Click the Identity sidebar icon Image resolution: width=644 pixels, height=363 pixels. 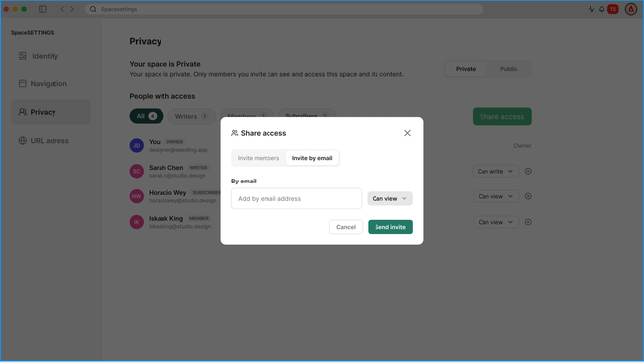tap(22, 56)
